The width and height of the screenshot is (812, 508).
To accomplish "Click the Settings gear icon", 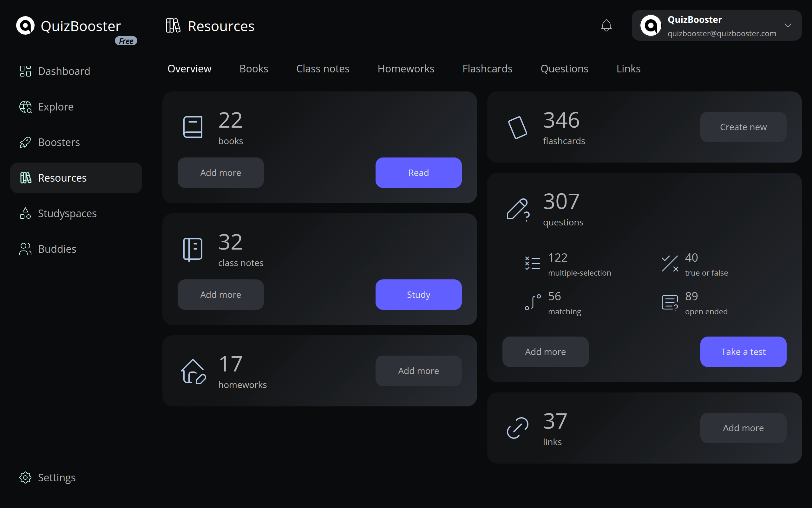I will click(x=25, y=478).
